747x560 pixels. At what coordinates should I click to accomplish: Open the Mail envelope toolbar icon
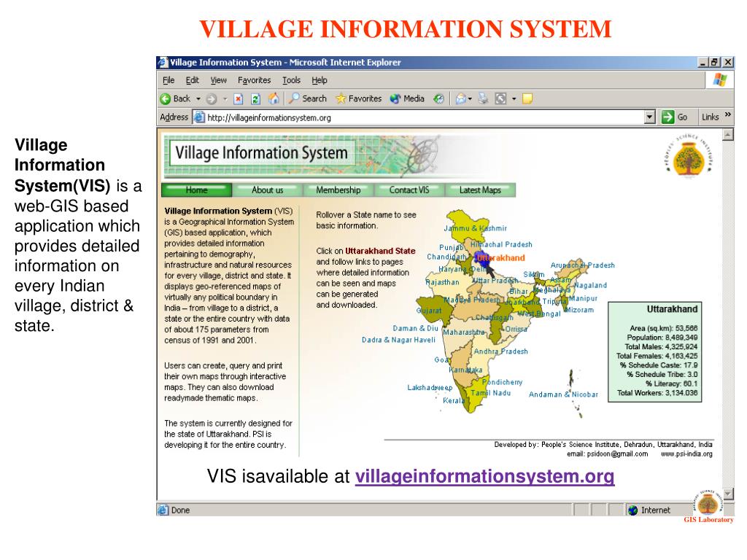(x=461, y=98)
